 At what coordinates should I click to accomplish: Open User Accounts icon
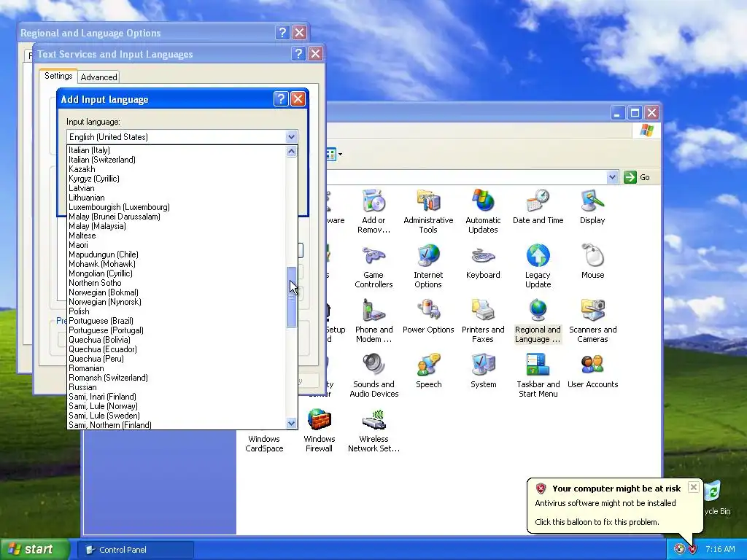(592, 370)
